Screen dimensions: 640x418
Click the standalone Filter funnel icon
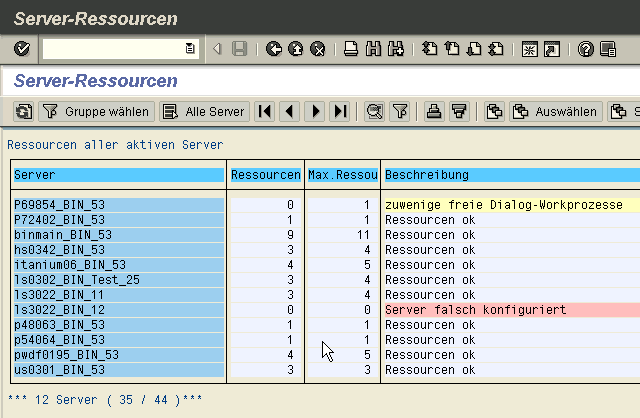coord(400,111)
